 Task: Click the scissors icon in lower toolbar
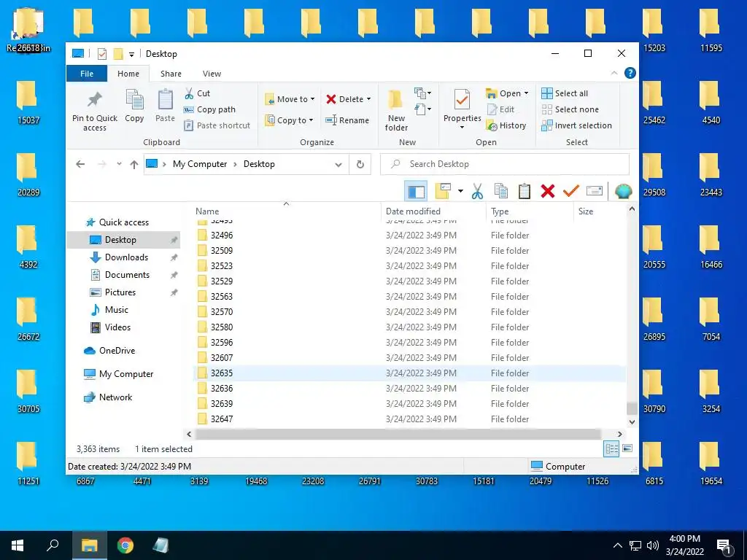click(x=477, y=191)
